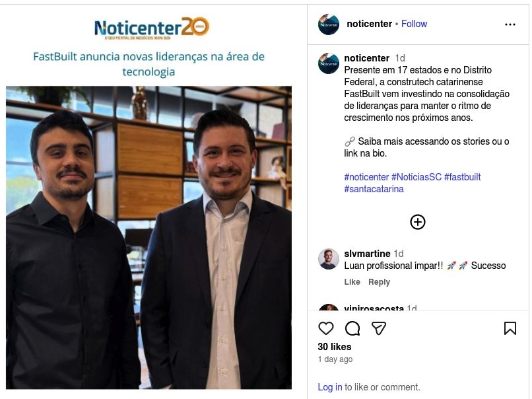Open the #noticenter hashtag
Viewport: 532px width, 399px height.
point(366,177)
